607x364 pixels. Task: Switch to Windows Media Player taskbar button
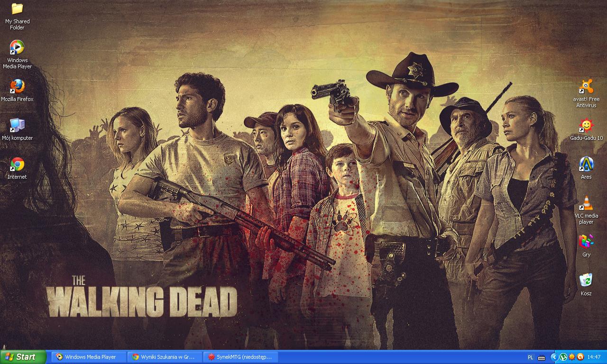pyautogui.click(x=89, y=357)
